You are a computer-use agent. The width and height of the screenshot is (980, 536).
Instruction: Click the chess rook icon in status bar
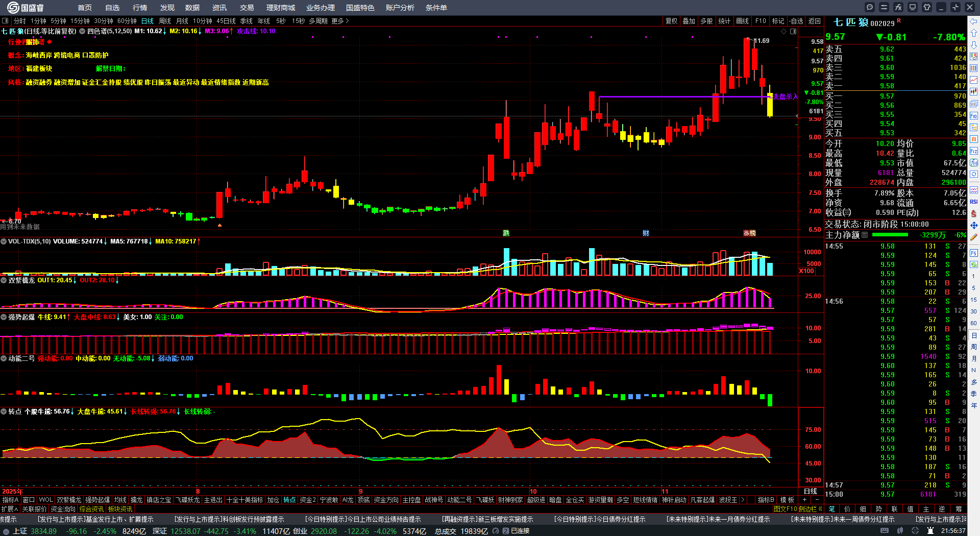tap(930, 531)
